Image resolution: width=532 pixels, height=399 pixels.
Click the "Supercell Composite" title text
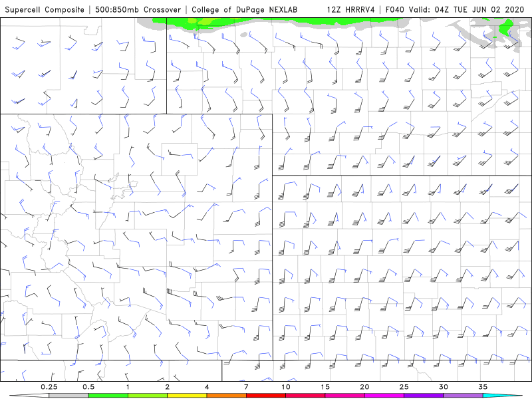(45, 9)
